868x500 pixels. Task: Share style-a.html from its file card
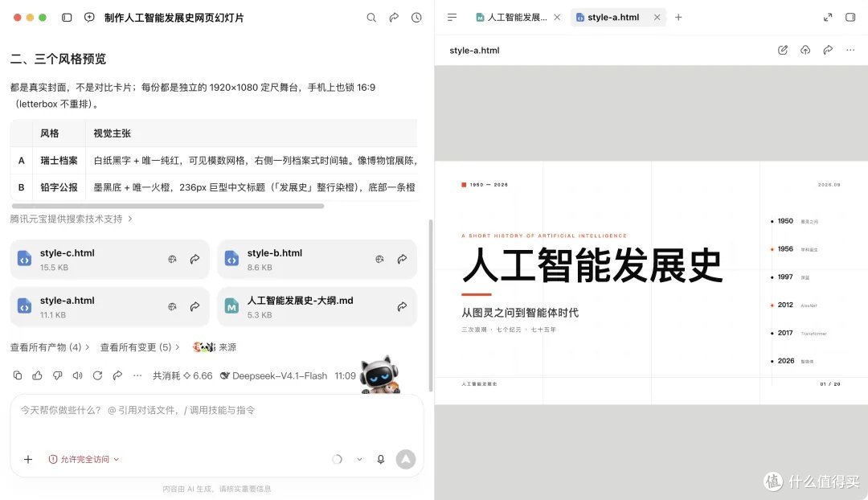click(x=194, y=307)
